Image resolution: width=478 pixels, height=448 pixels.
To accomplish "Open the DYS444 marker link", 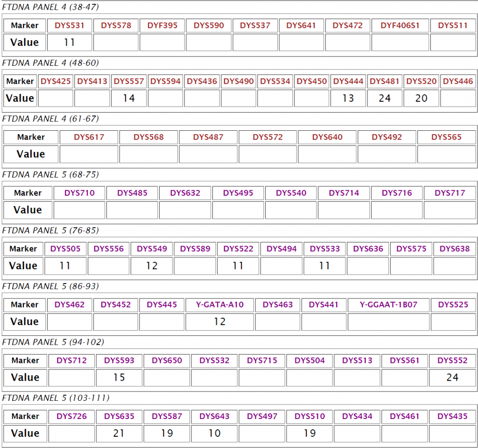I will [x=348, y=81].
